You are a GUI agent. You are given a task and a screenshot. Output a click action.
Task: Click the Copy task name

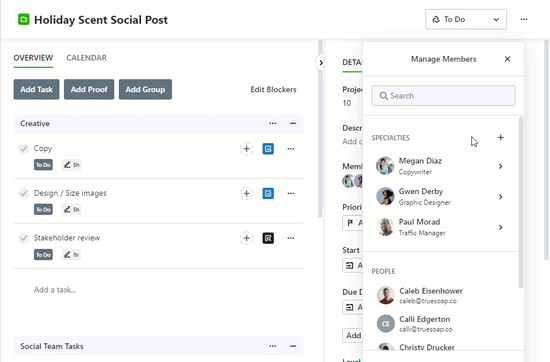[x=43, y=148]
